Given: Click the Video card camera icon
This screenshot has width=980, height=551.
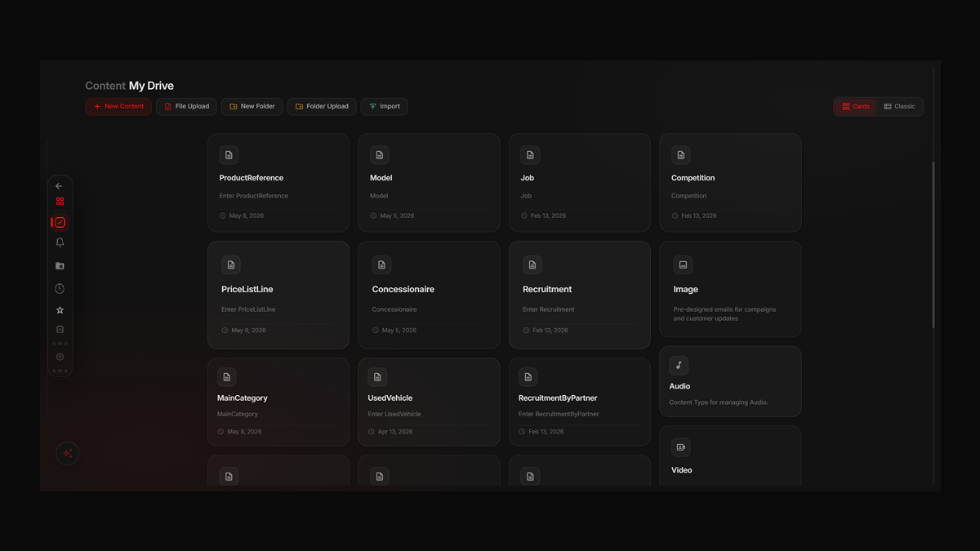Looking at the screenshot, I should 680,447.
